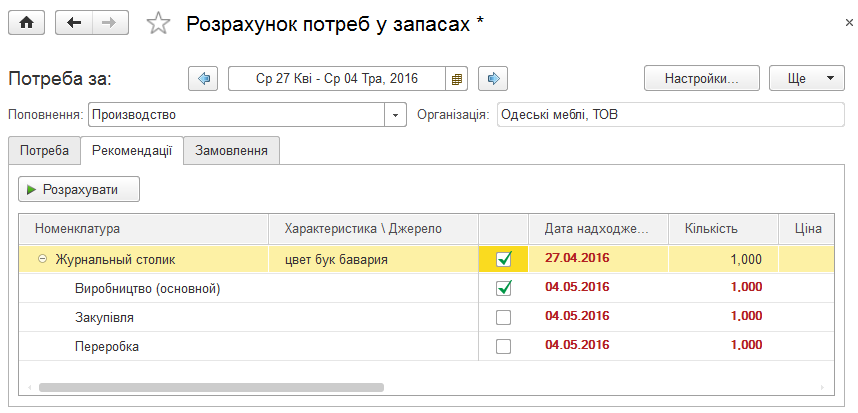Click the Характеристика \ Джерело column header
This screenshot has height=413, width=858.
coord(374,229)
